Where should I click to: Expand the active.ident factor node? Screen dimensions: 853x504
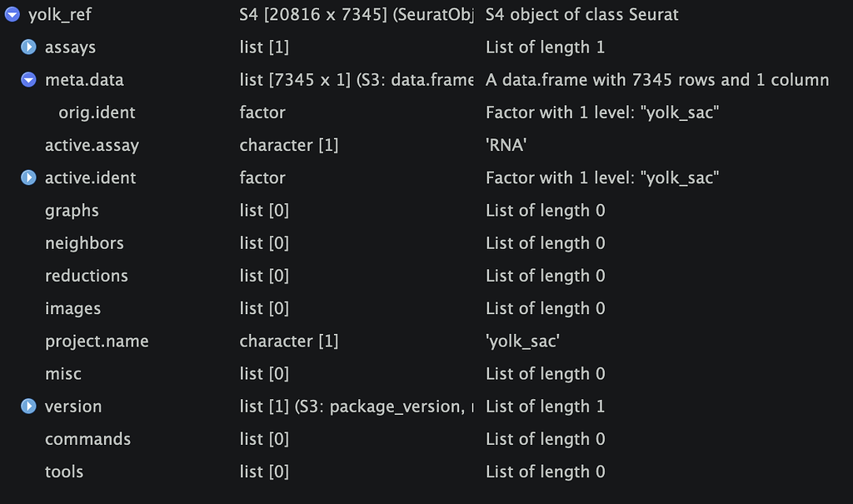[28, 178]
